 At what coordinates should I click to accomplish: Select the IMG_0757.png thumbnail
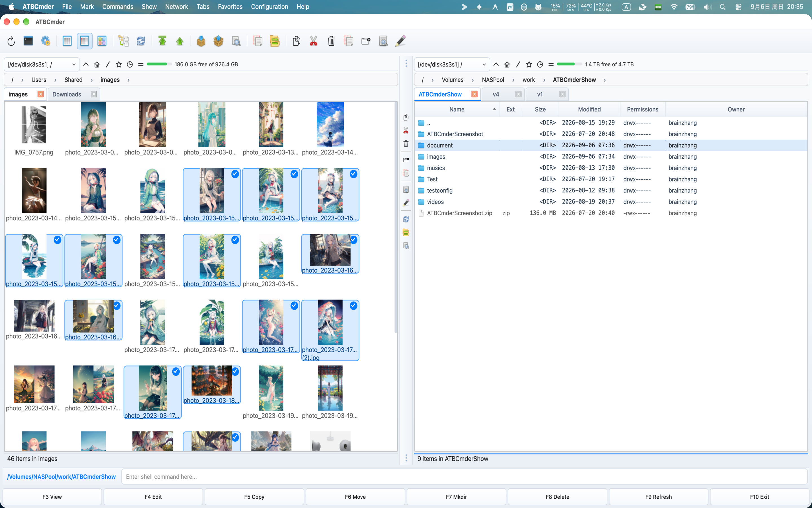(34, 129)
